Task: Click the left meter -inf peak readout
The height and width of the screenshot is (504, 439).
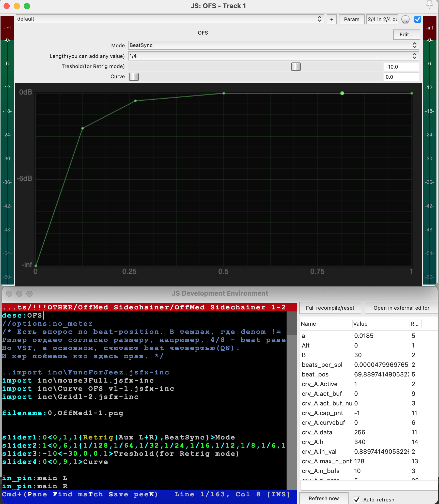Action: coord(7,28)
